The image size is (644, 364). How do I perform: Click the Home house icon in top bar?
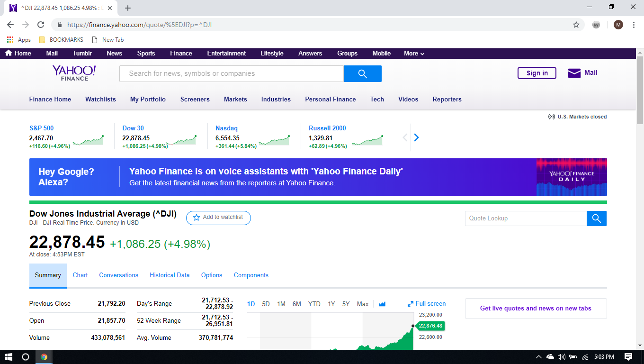point(9,53)
